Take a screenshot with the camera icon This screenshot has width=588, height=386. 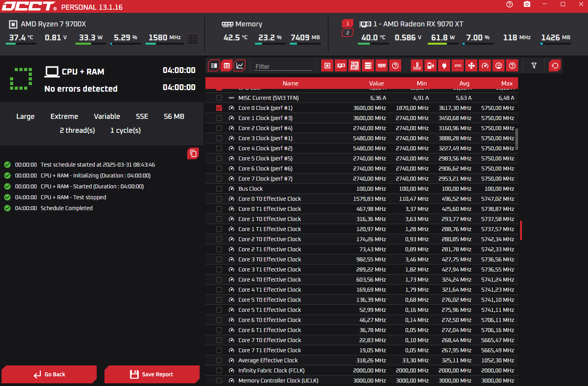(x=527, y=4)
